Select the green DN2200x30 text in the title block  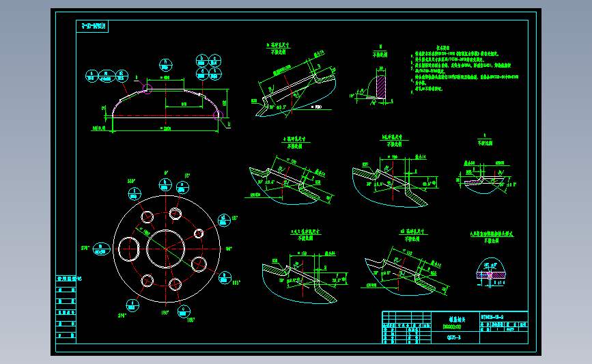tap(452, 327)
